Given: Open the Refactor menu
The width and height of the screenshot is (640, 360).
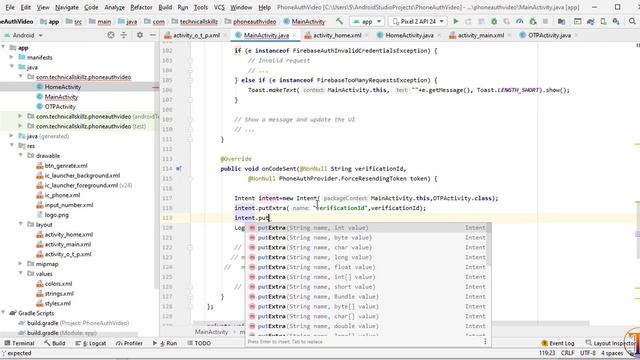Looking at the screenshot, I should [141, 7].
